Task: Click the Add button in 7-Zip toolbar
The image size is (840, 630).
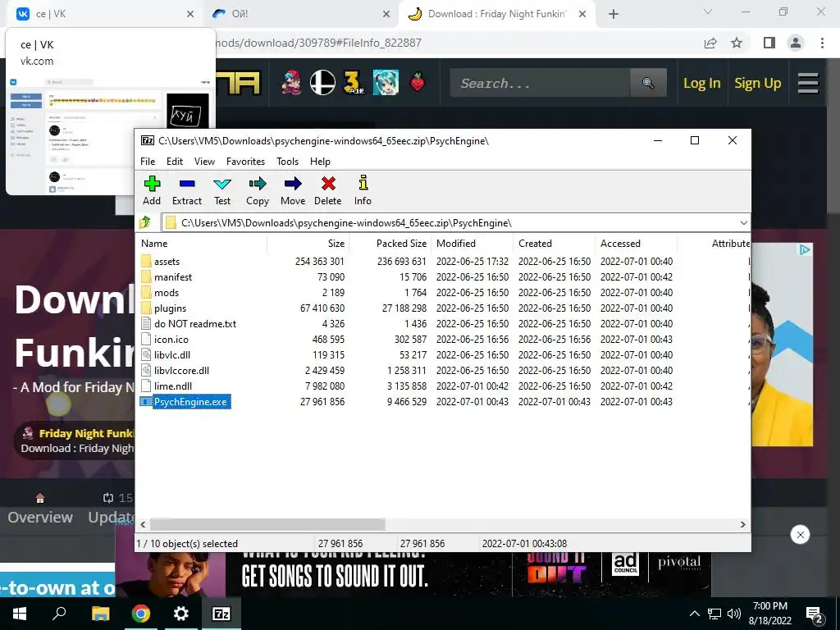Action: (152, 190)
